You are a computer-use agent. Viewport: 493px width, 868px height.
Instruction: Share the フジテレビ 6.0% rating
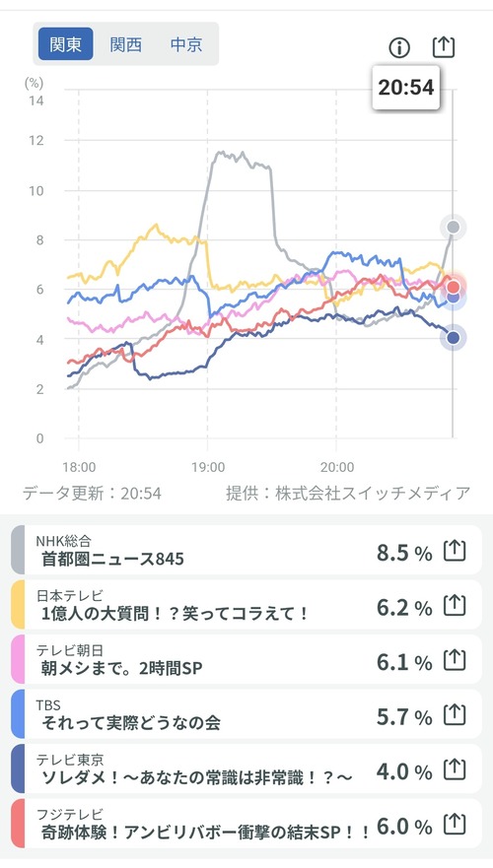[x=455, y=825]
